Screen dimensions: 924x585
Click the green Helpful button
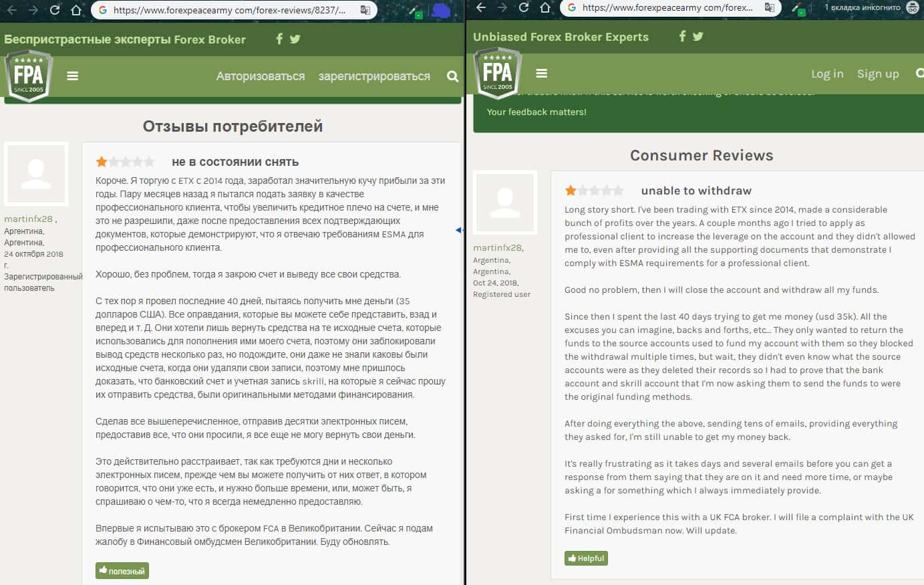coord(586,558)
